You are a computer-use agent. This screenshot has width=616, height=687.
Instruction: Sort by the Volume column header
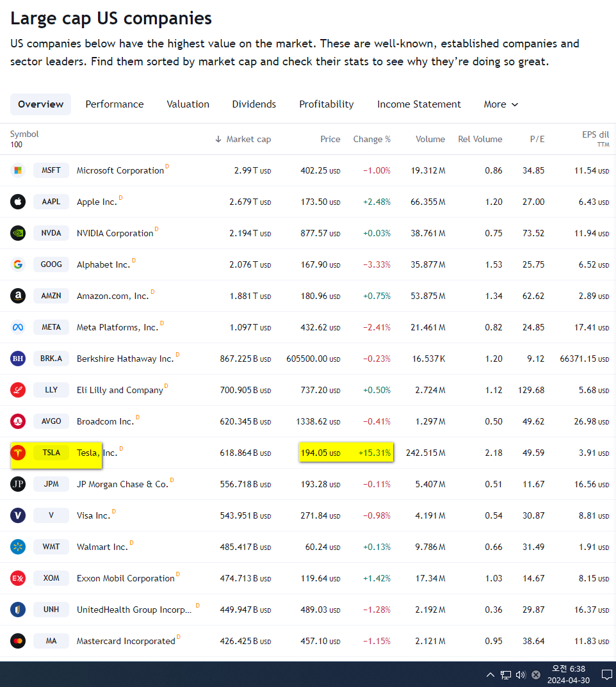click(x=430, y=140)
